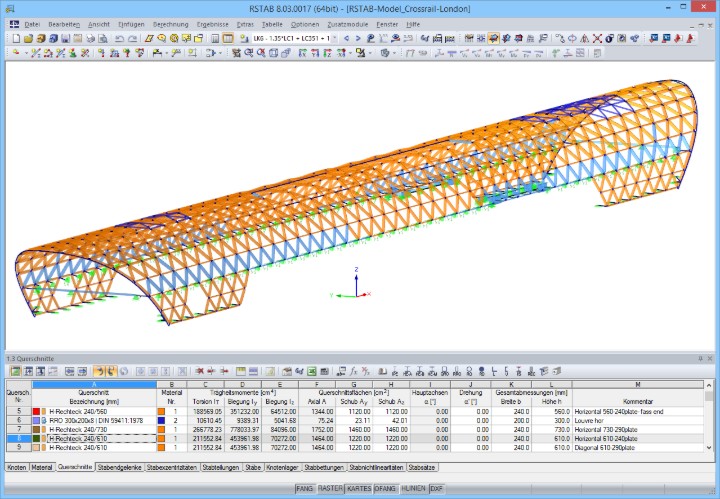
Task: Click the printer icon
Action: pyautogui.click(x=91, y=39)
